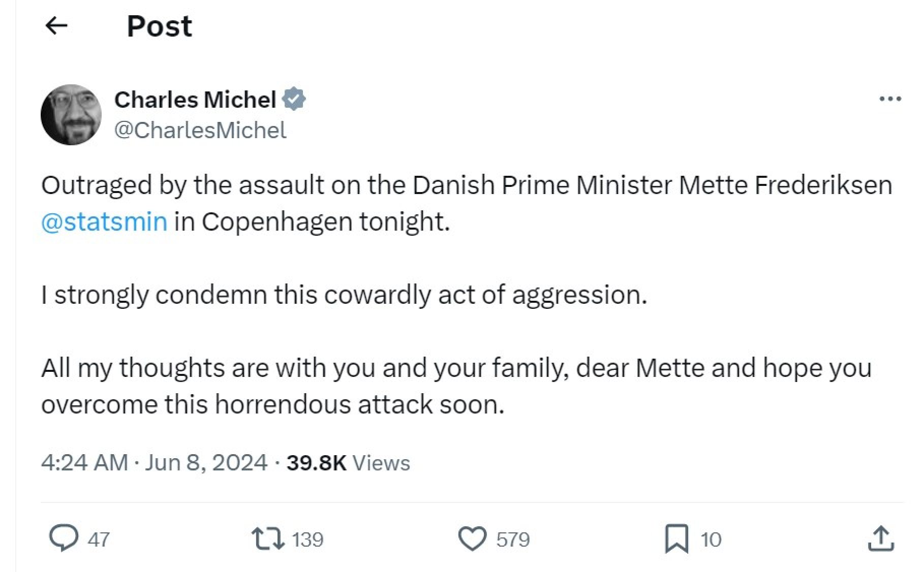This screenshot has height=572, width=924.
Task: Click the reply speech bubble icon
Action: 64,539
